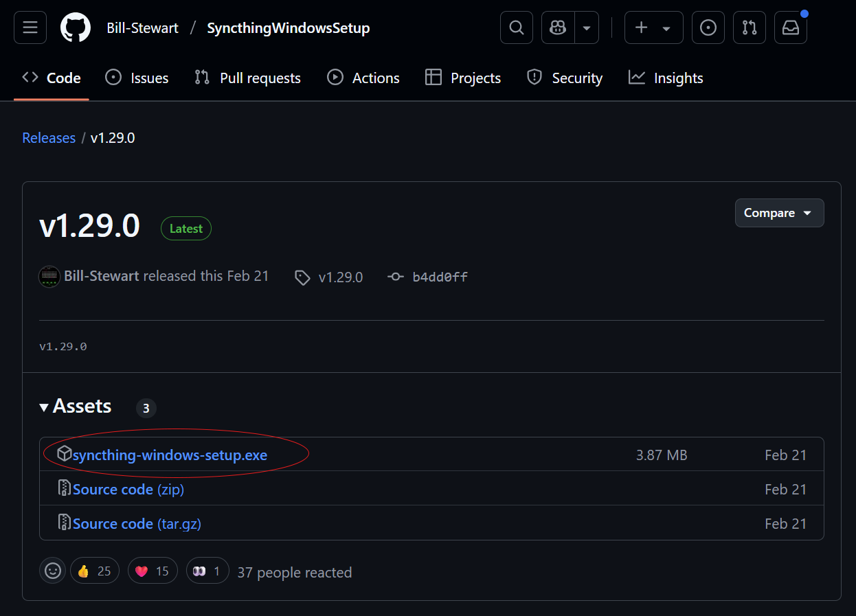Toggle the eyes reaction 1
The width and height of the screenshot is (856, 616).
tap(207, 571)
